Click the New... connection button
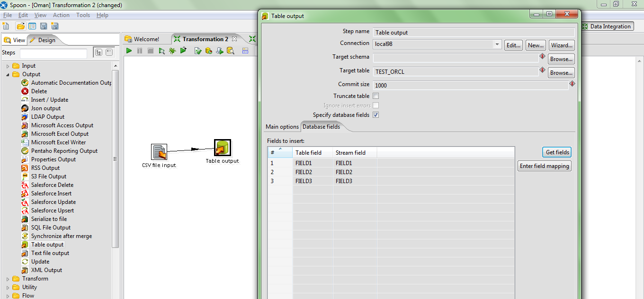 tap(536, 45)
